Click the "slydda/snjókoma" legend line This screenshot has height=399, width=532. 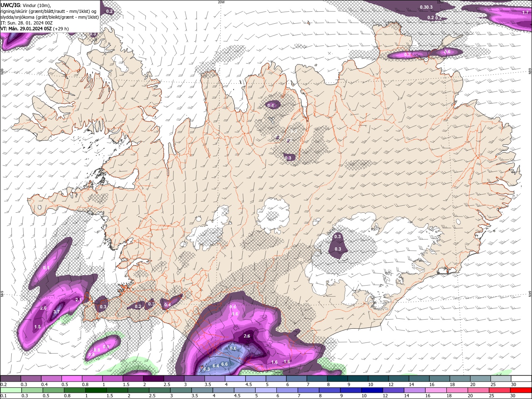tap(50, 17)
